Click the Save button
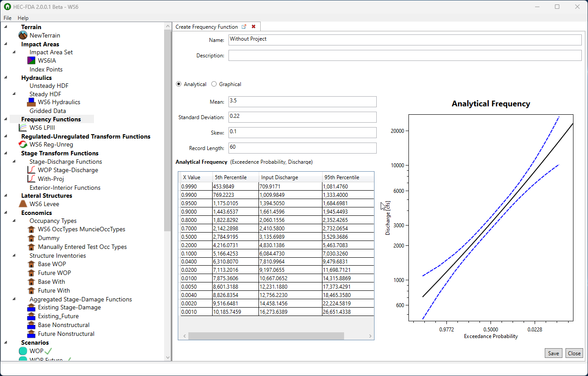The height and width of the screenshot is (376, 588). [x=554, y=353]
